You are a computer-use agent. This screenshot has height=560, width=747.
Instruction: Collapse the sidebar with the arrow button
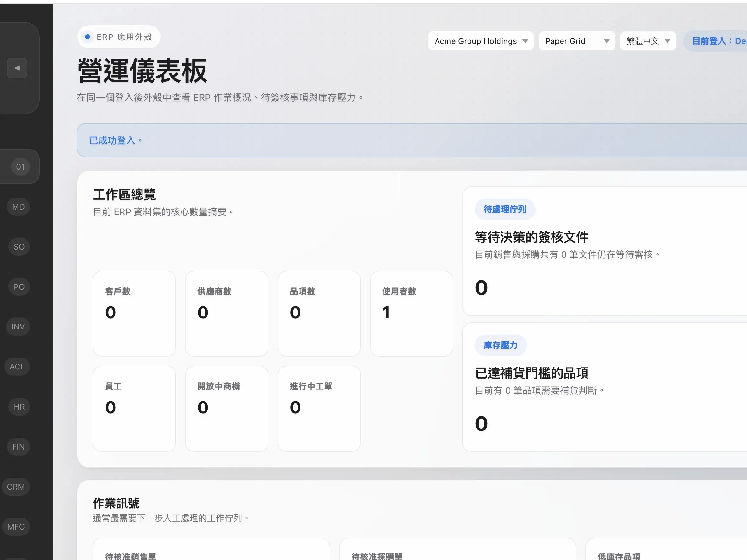pos(17,68)
